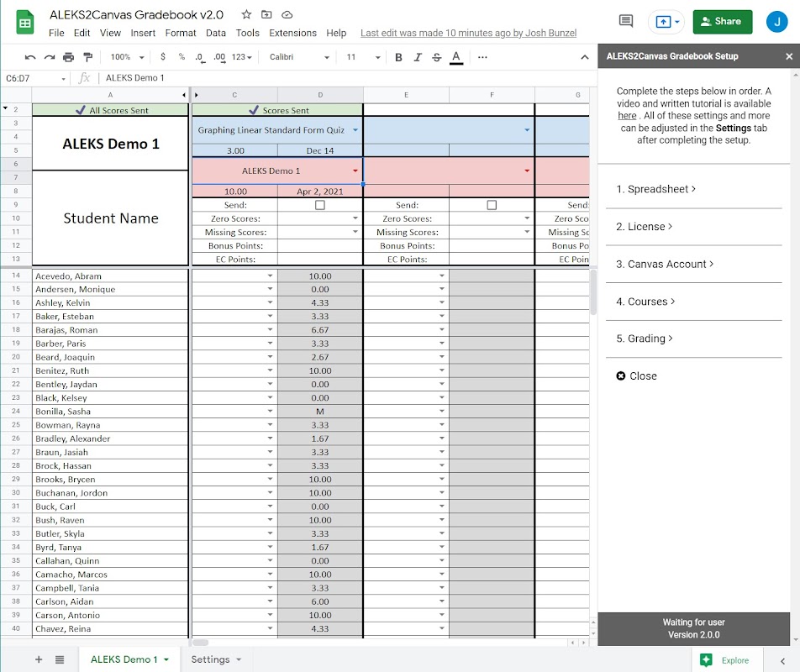Increase decimal places icon
The height and width of the screenshot is (672, 800).
tap(219, 57)
